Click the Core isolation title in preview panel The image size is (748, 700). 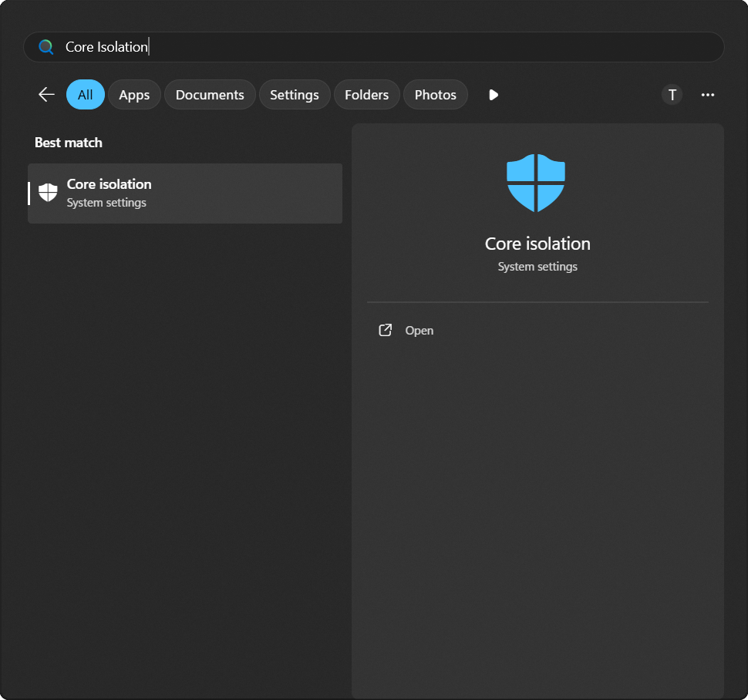[x=537, y=243]
